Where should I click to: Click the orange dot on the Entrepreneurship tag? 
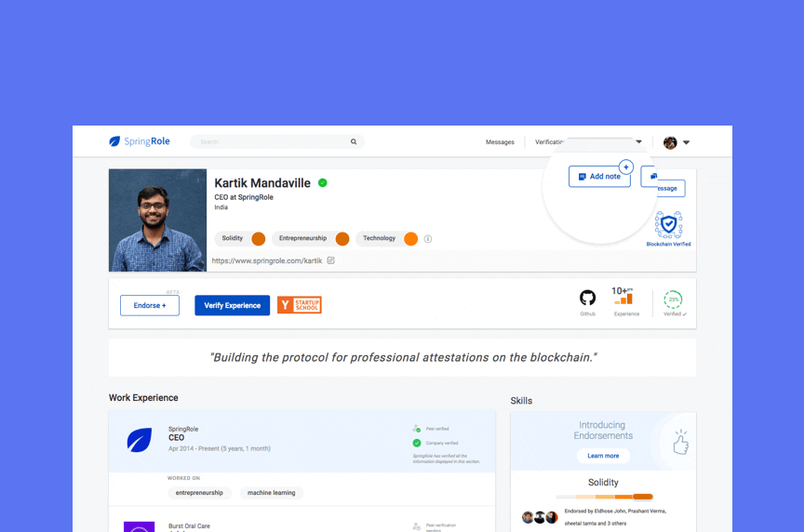point(342,239)
